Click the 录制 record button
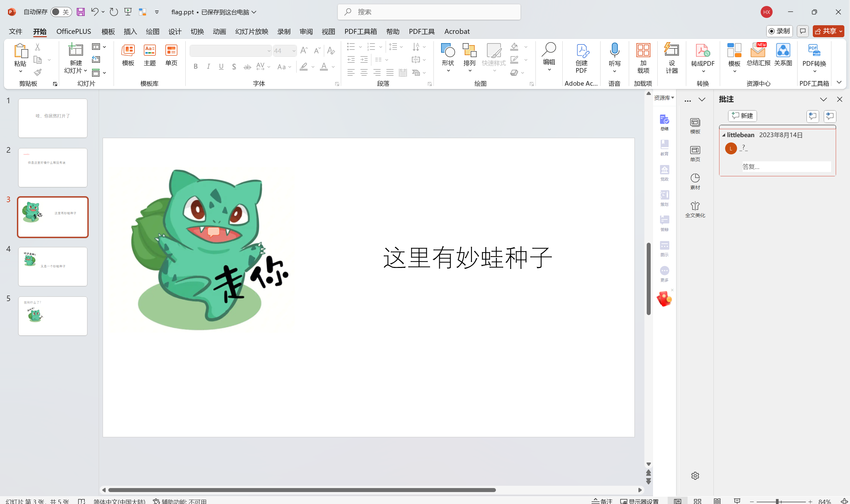Image resolution: width=850 pixels, height=504 pixels. [779, 31]
